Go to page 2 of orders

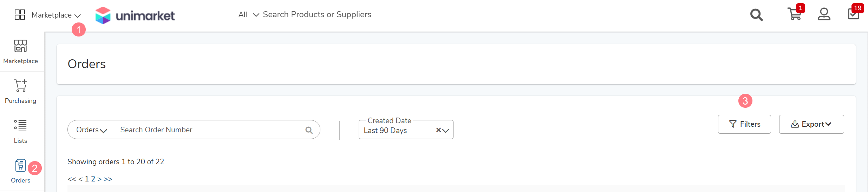coord(93,179)
